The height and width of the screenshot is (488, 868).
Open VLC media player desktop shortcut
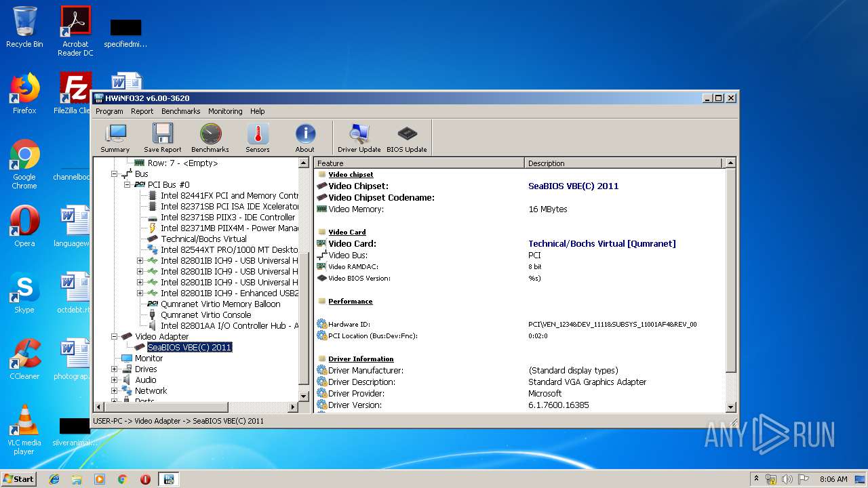point(24,430)
